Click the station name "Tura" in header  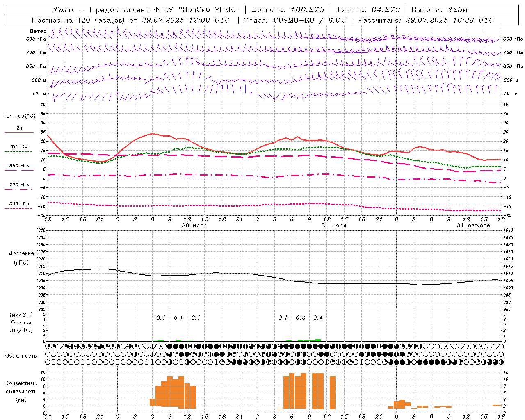point(64,10)
